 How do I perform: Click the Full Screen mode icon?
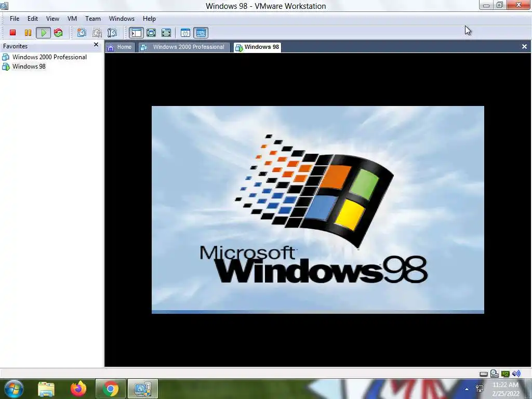151,33
